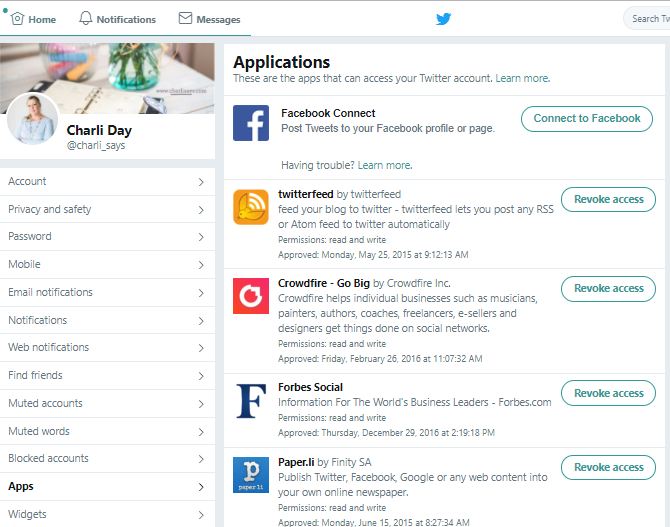Expand the Blocked accounts chevron
This screenshot has height=527, width=670.
(x=201, y=459)
